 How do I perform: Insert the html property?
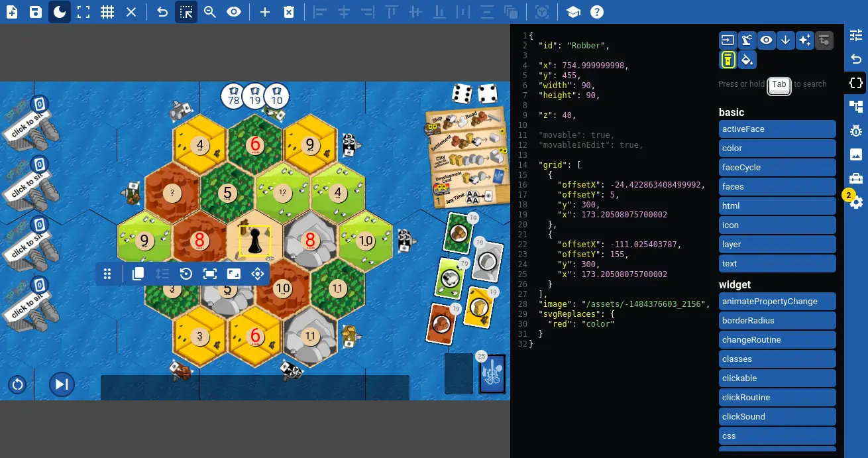coord(777,206)
